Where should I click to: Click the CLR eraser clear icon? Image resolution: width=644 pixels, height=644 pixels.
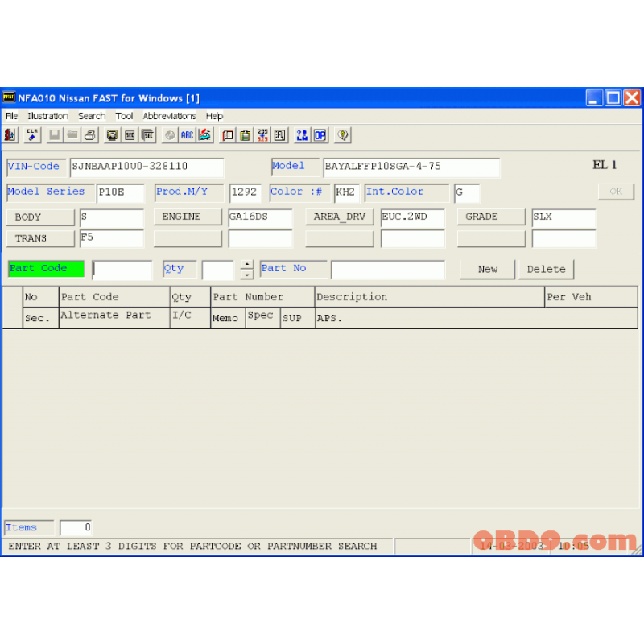[32, 135]
